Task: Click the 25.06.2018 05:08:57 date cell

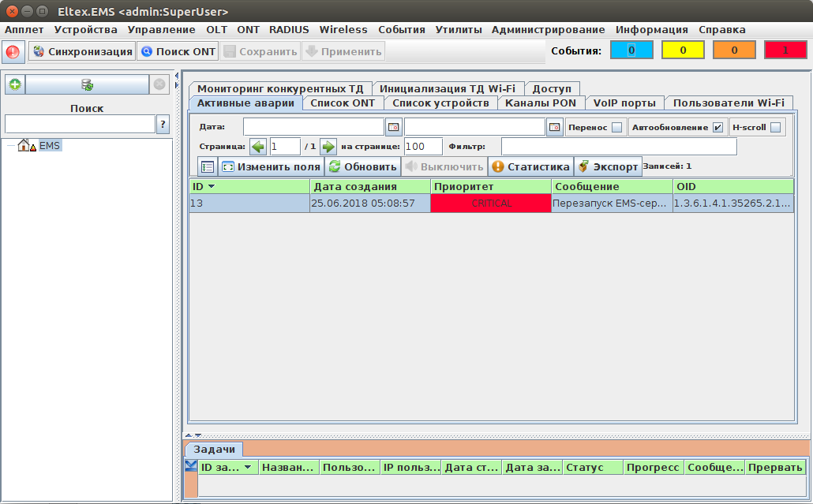Action: click(x=370, y=203)
